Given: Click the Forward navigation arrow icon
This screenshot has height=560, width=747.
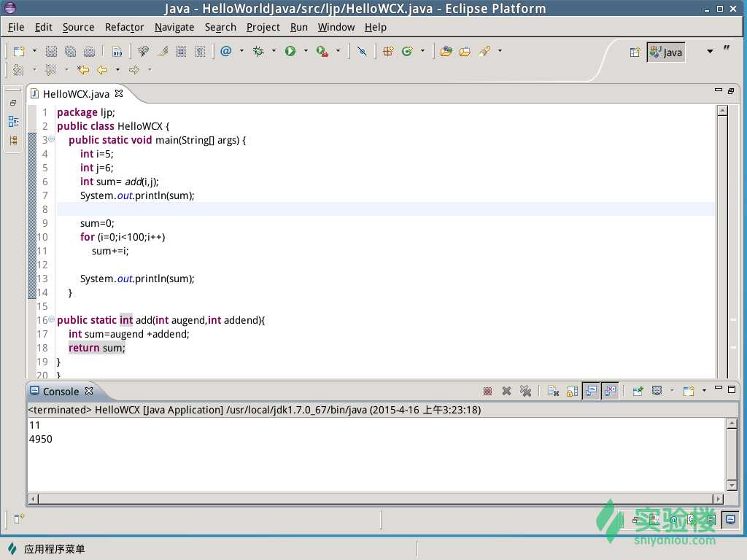Looking at the screenshot, I should pyautogui.click(x=134, y=71).
